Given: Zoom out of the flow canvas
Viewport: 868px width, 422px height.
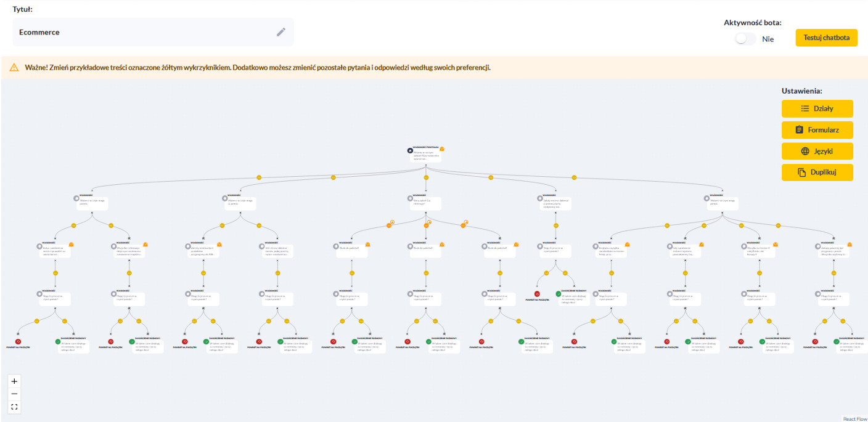Looking at the screenshot, I should coord(15,394).
